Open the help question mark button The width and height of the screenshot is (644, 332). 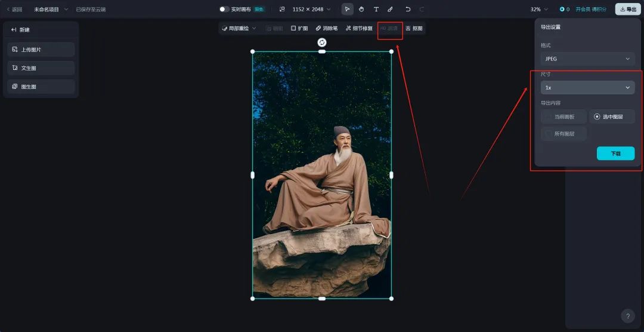coord(627,316)
